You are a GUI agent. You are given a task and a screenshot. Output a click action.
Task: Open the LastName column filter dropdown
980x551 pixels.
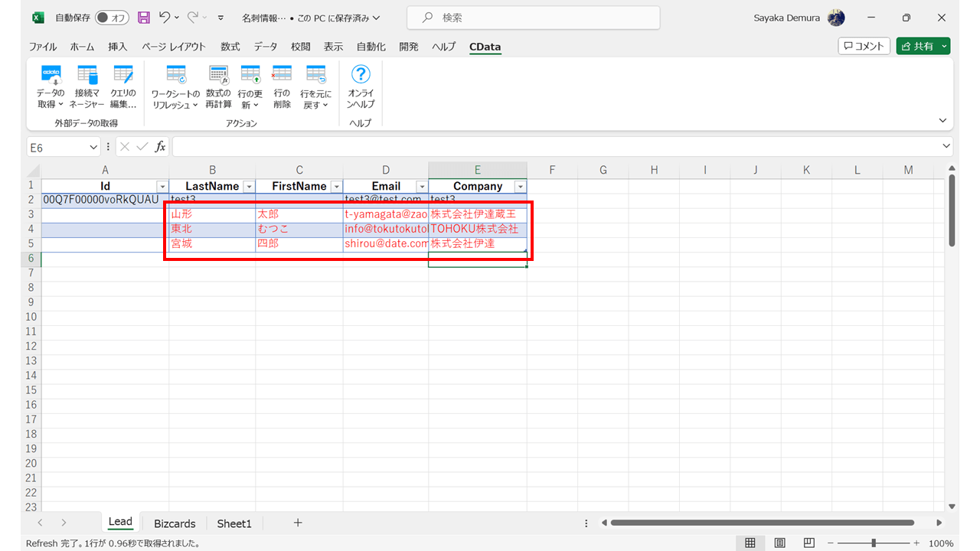(249, 186)
